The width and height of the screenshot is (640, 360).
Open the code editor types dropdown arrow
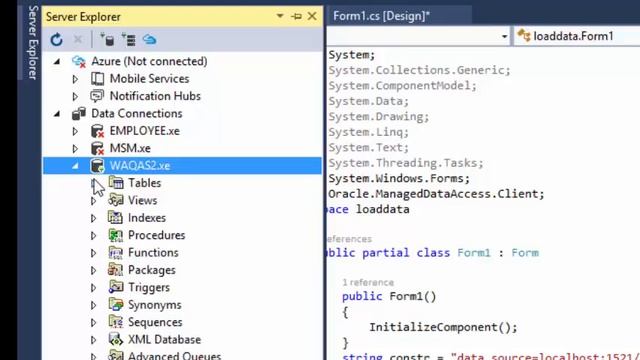504,37
